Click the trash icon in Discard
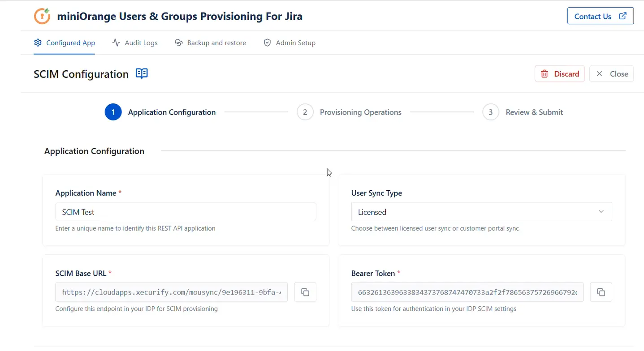Viewport: 644px width, 351px height. [x=545, y=74]
